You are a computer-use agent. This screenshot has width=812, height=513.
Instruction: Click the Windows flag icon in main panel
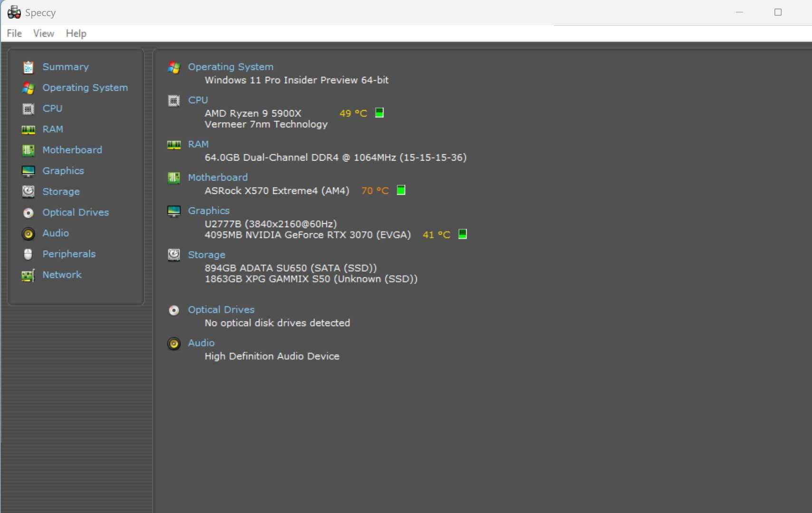tap(174, 67)
